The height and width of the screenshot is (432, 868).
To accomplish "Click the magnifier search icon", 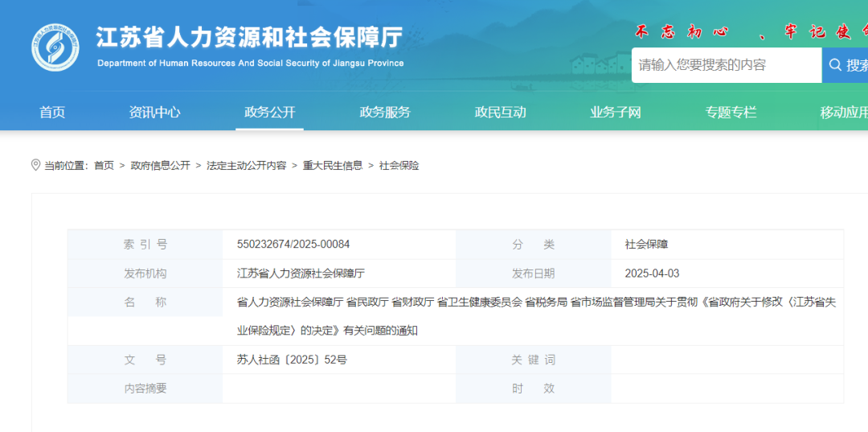I will click(x=836, y=65).
